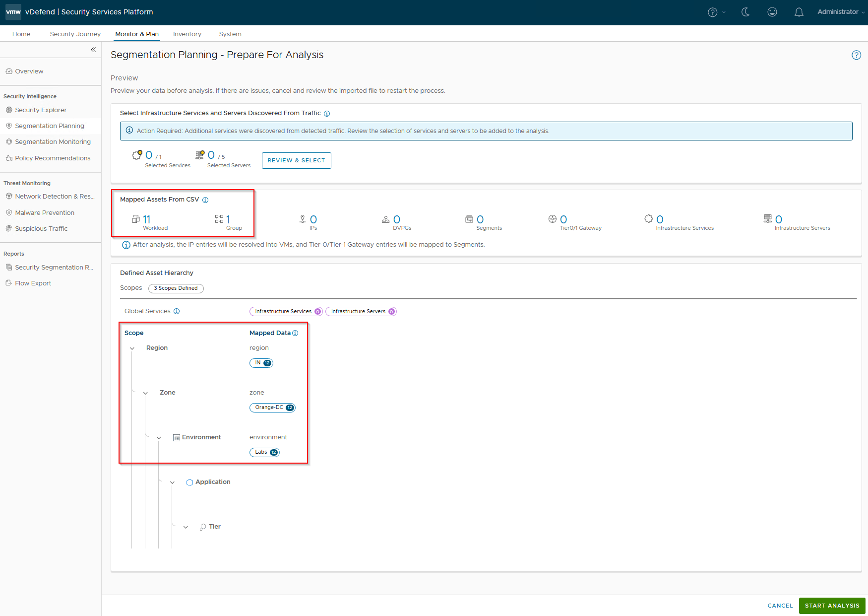Collapse the Tier scope row
868x616 pixels.
click(x=186, y=527)
